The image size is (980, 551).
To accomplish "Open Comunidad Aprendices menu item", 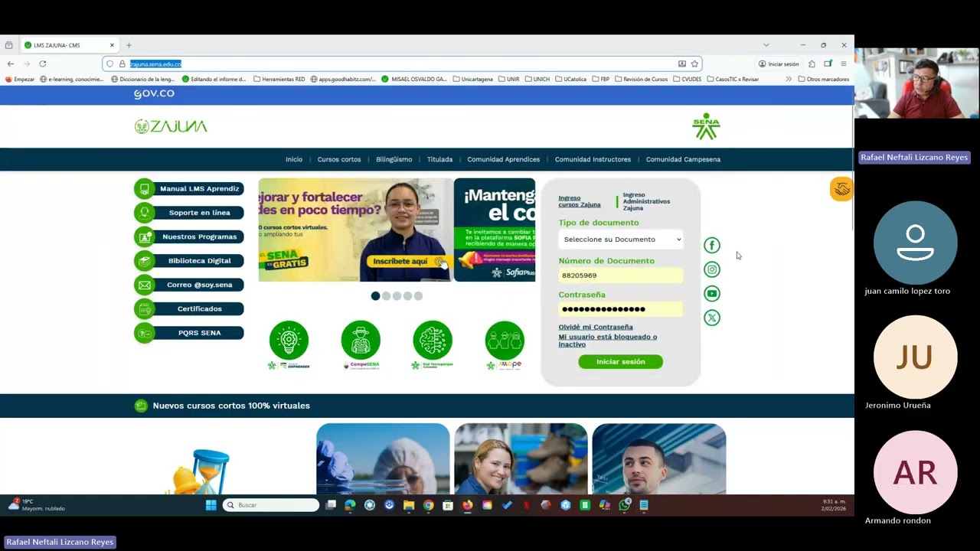I will click(504, 159).
